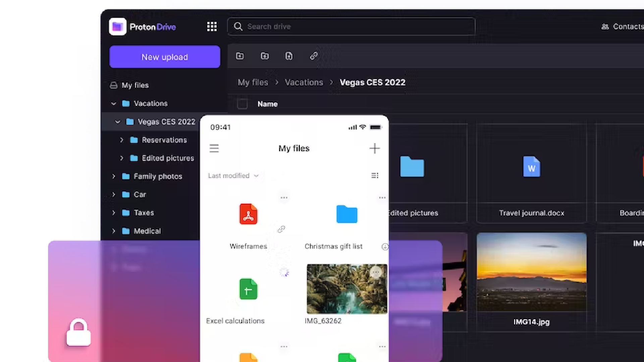Open the Proton apps grid icon
The width and height of the screenshot is (644, 362).
[x=212, y=26]
